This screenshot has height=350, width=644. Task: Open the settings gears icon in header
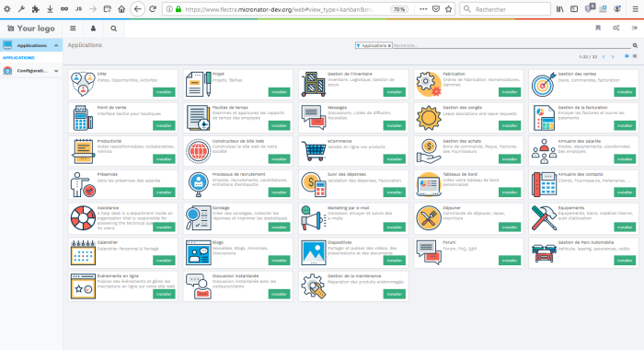coord(616,28)
